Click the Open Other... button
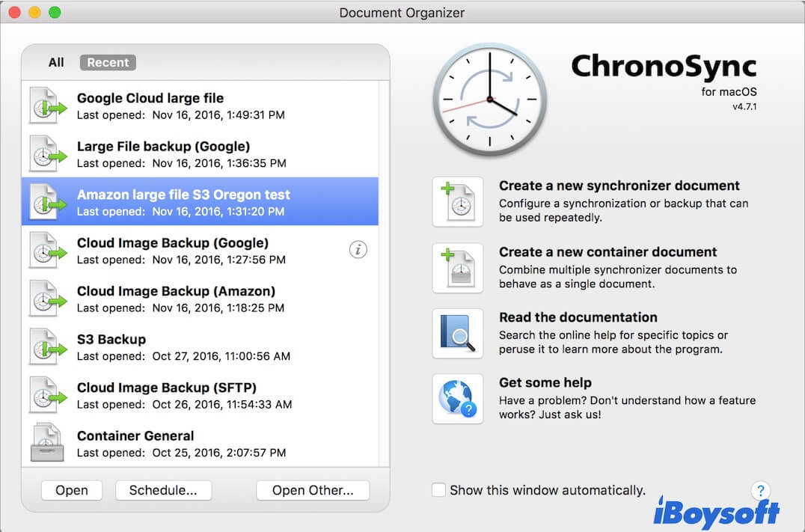 click(x=313, y=490)
